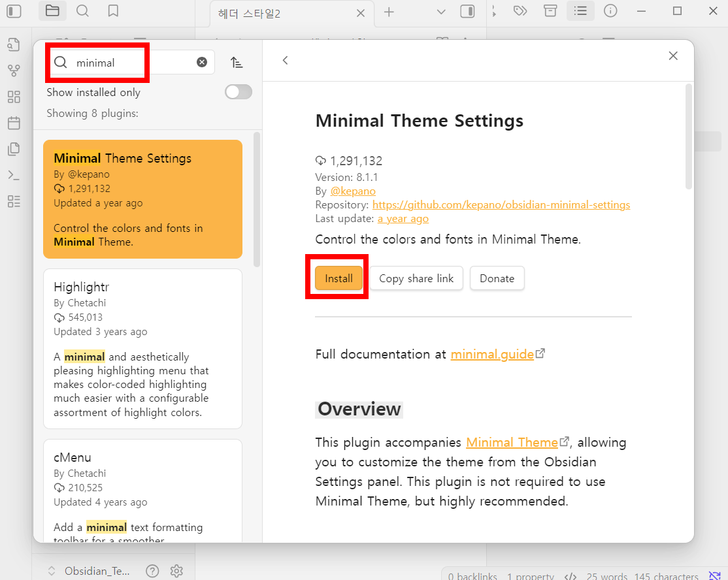
Task: Toggle the right sidebar icon
Action: 467,12
